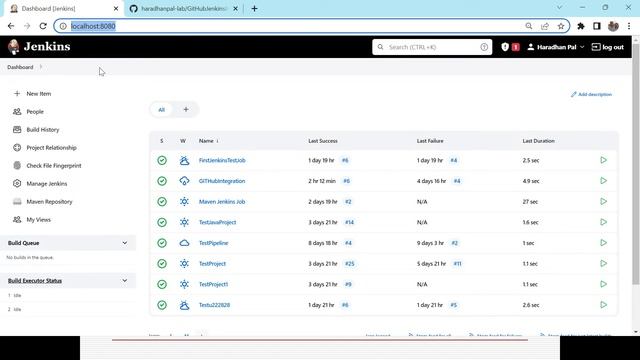Open the People page
Image resolution: width=640 pixels, height=360 pixels.
35,111
